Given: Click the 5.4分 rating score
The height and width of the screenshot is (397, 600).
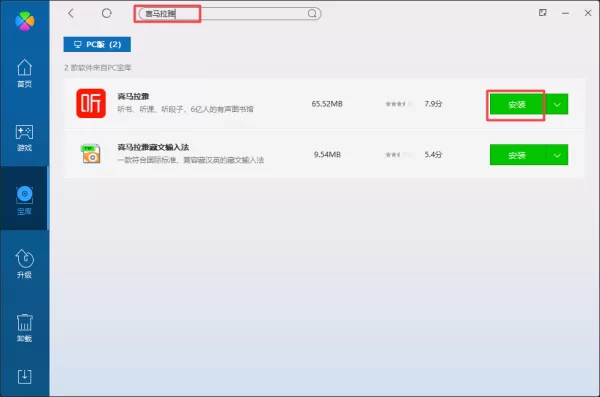Looking at the screenshot, I should [x=433, y=154].
